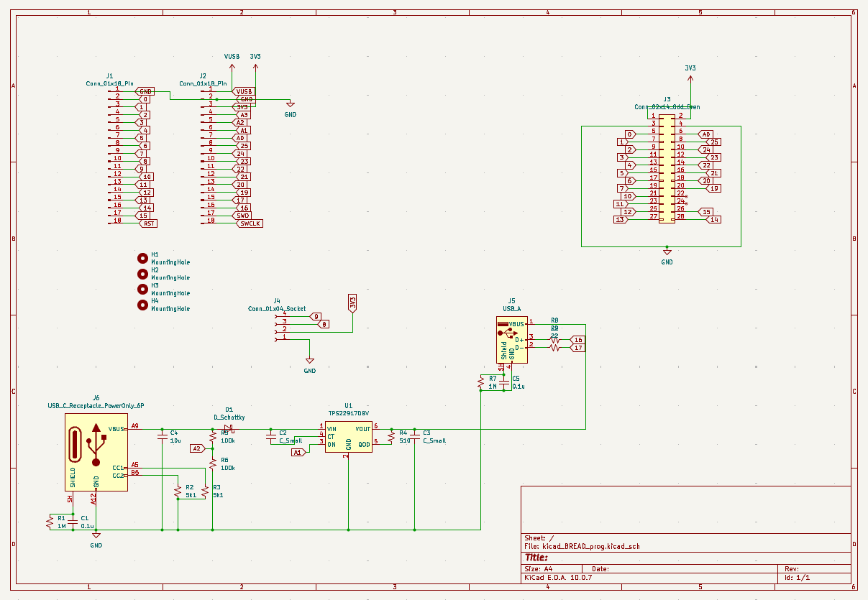This screenshot has width=868, height=600.
Task: Select the A2 label next to R6
Action: pyautogui.click(x=197, y=448)
